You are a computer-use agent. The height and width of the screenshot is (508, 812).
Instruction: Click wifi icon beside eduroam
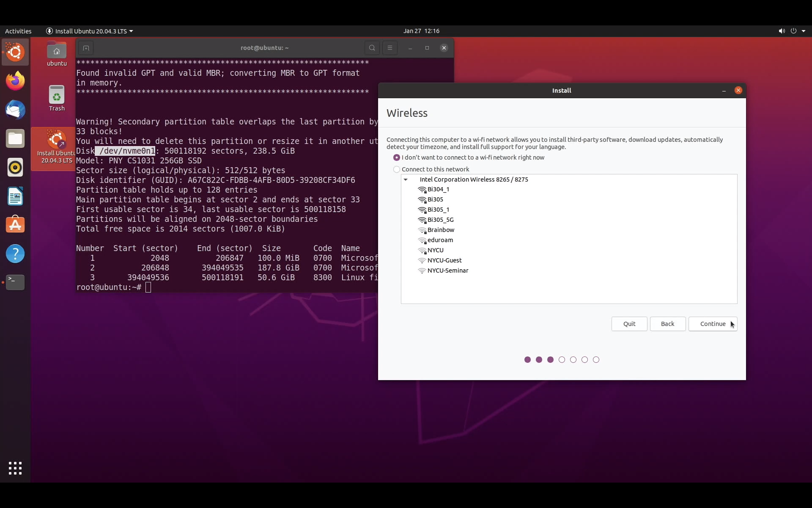(x=422, y=240)
